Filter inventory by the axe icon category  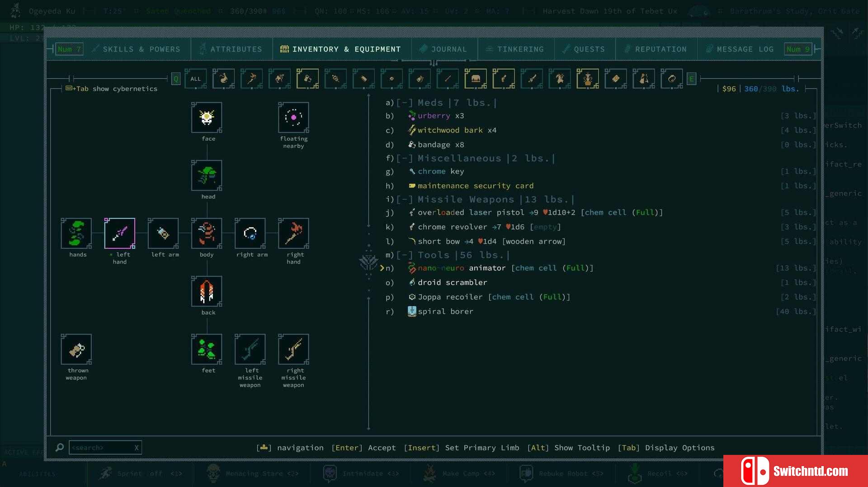pos(251,79)
